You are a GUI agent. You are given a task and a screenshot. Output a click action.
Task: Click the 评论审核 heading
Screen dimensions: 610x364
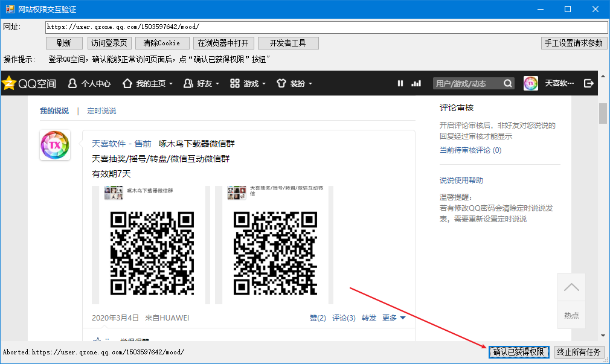pos(457,107)
